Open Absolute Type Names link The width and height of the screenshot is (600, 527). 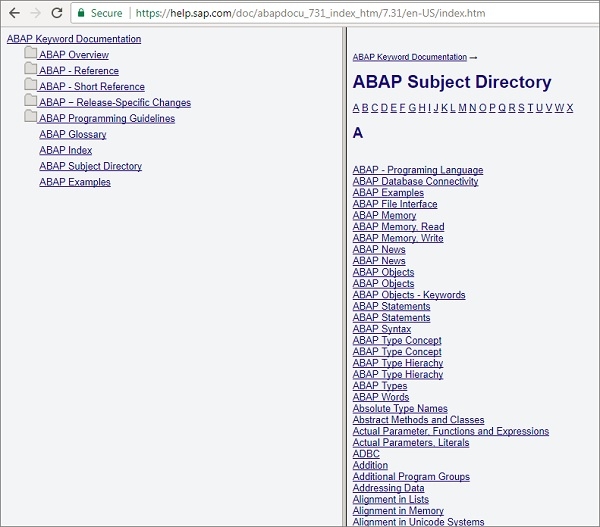[400, 409]
